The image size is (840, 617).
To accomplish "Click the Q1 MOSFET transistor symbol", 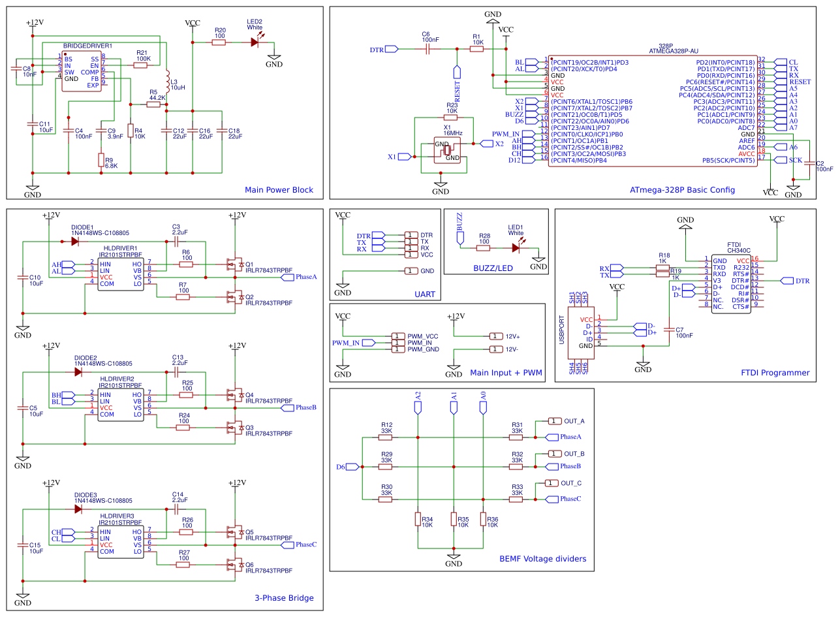I will coord(232,264).
